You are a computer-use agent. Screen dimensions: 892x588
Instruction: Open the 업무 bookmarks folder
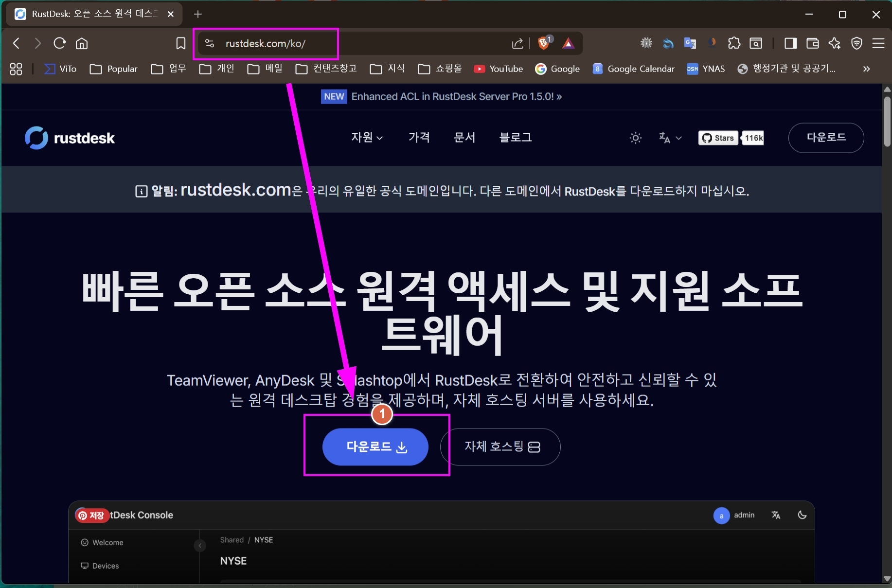(168, 69)
